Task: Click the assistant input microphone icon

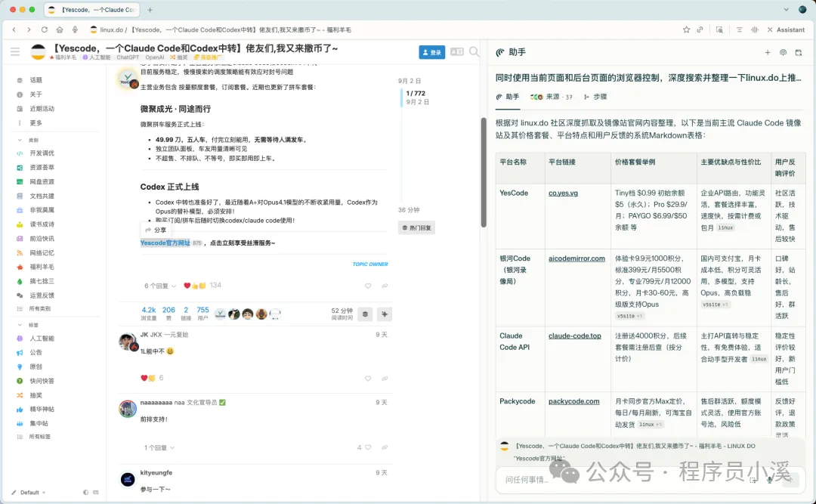Action: pos(769,480)
